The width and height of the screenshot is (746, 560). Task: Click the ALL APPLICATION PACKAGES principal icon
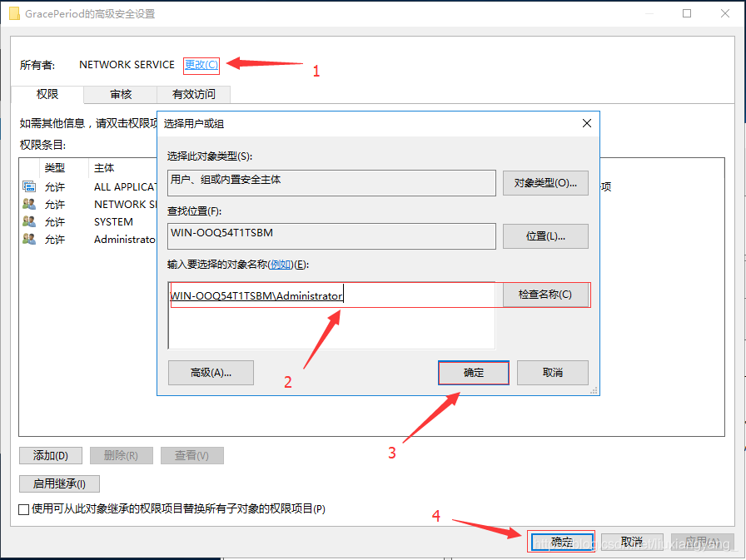click(29, 186)
